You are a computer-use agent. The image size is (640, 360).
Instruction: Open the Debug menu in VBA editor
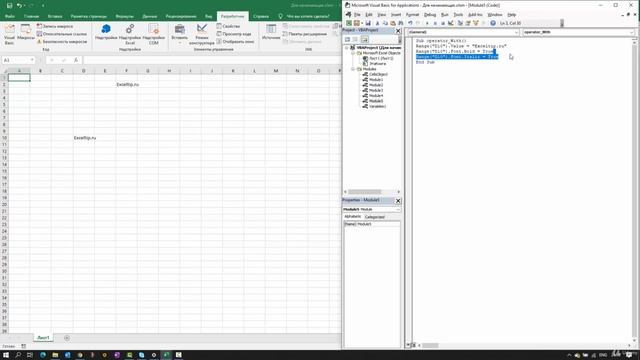tap(430, 15)
